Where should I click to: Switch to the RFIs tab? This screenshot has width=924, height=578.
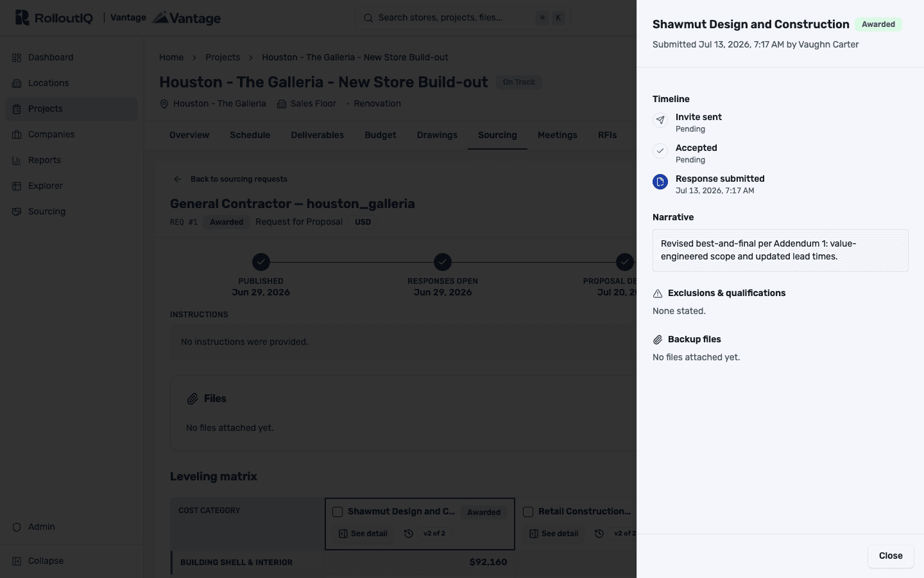pos(607,135)
